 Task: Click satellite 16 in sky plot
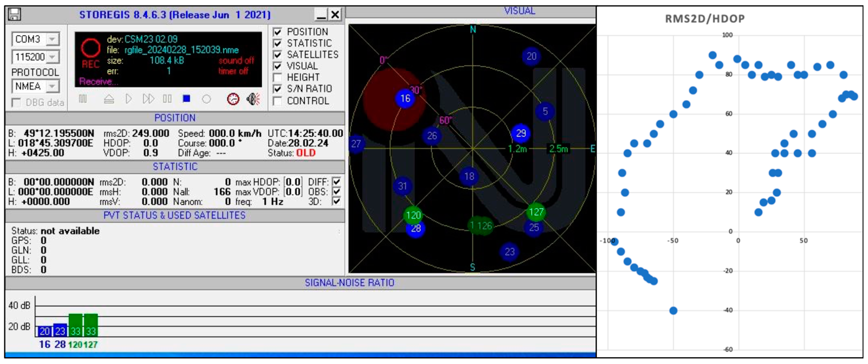405,99
